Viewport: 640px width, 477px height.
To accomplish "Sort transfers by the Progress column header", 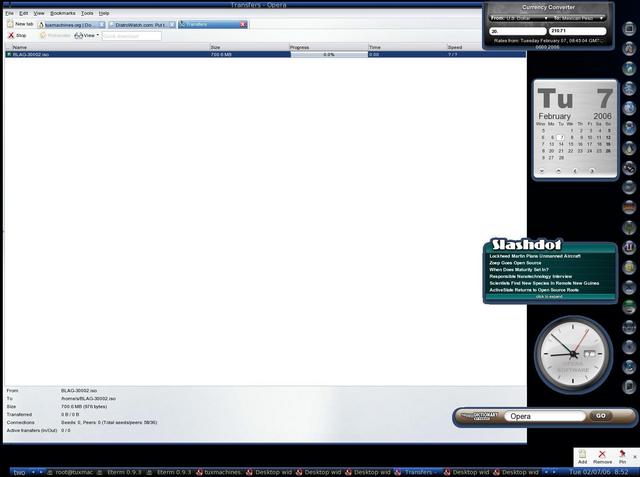I will tap(329, 47).
